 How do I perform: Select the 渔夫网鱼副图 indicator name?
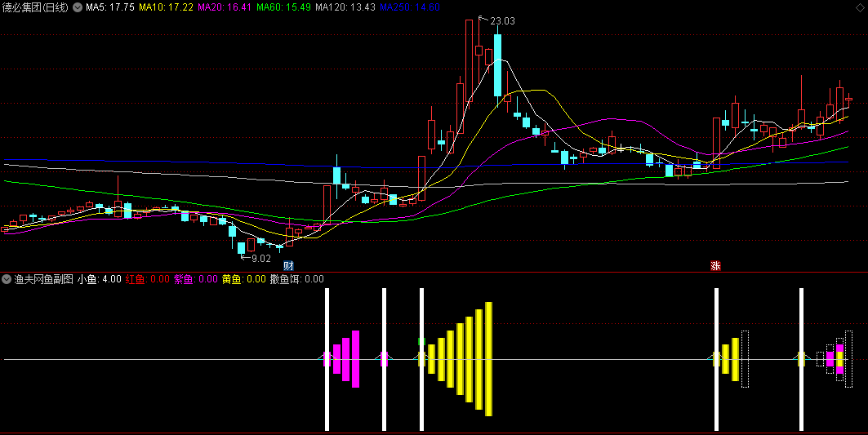click(44, 279)
